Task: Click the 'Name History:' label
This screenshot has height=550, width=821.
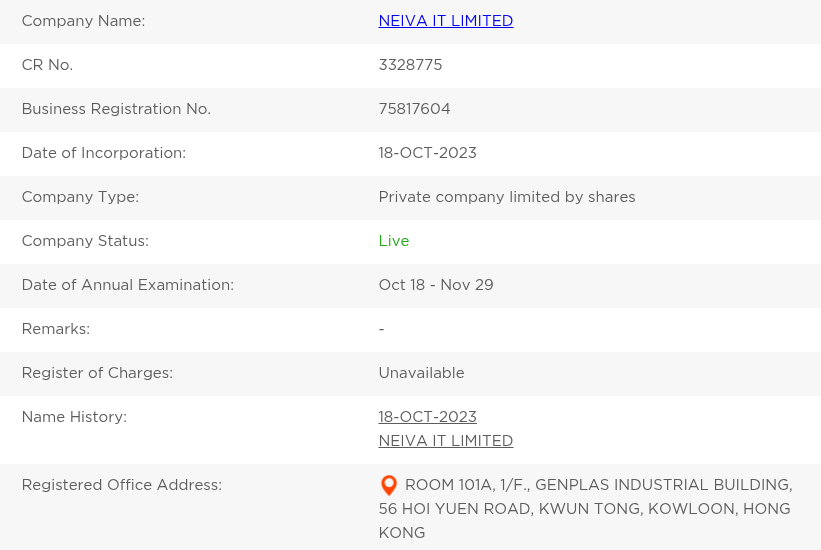Action: 74,417
